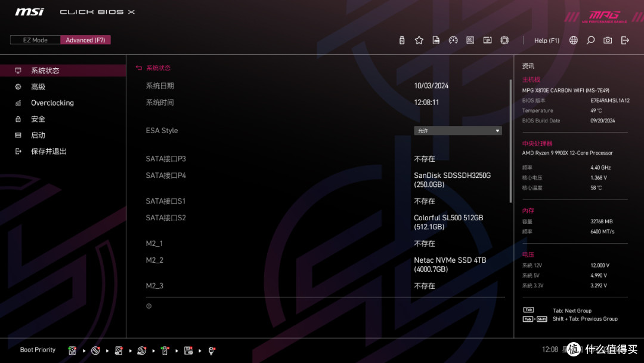This screenshot has width=644, height=363.
Task: Click SanDisk SDSSDH3250G drive entry
Action: [452, 180]
